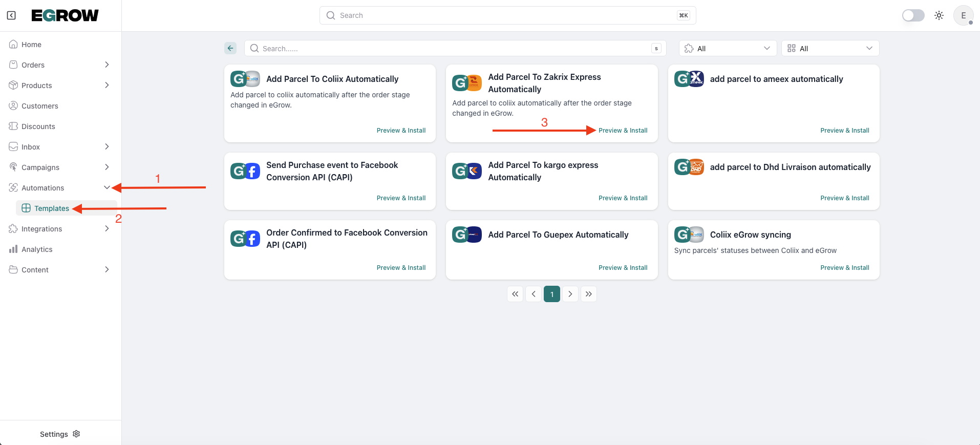Expand the Orders submenu chevron
The width and height of the screenshot is (980, 445).
(x=106, y=65)
